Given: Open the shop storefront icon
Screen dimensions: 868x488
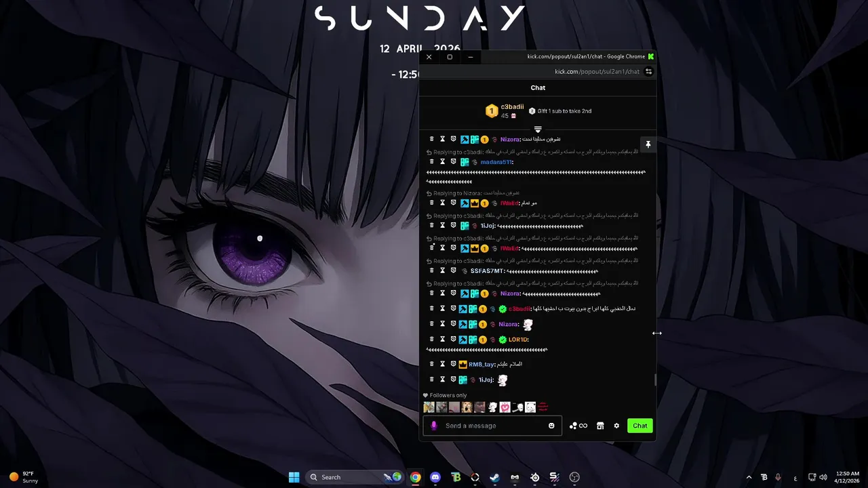Looking at the screenshot, I should coord(600,426).
